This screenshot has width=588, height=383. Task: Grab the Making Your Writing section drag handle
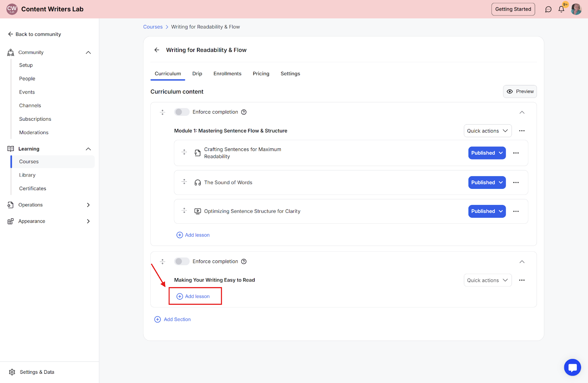[x=162, y=262]
